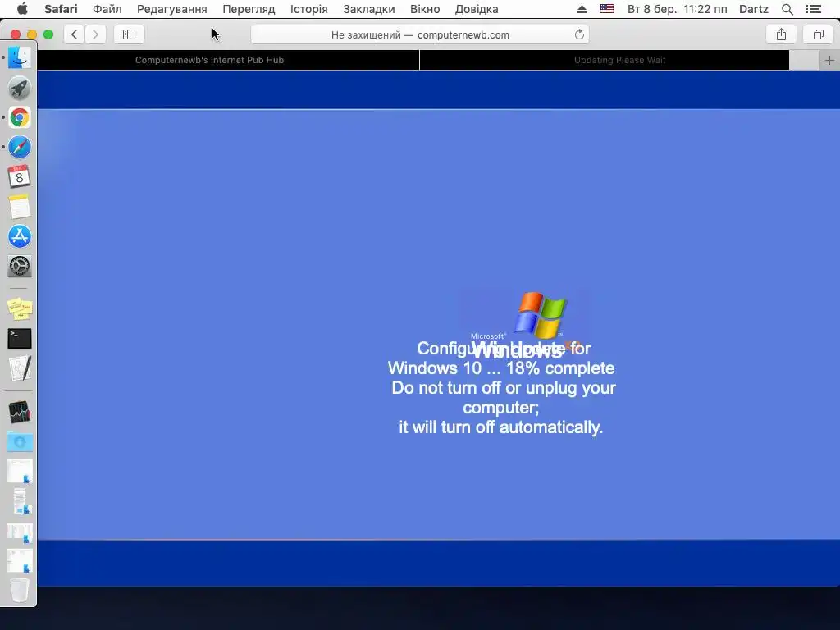Open Calendar icon showing 8
This screenshot has height=630, width=840.
(20, 176)
